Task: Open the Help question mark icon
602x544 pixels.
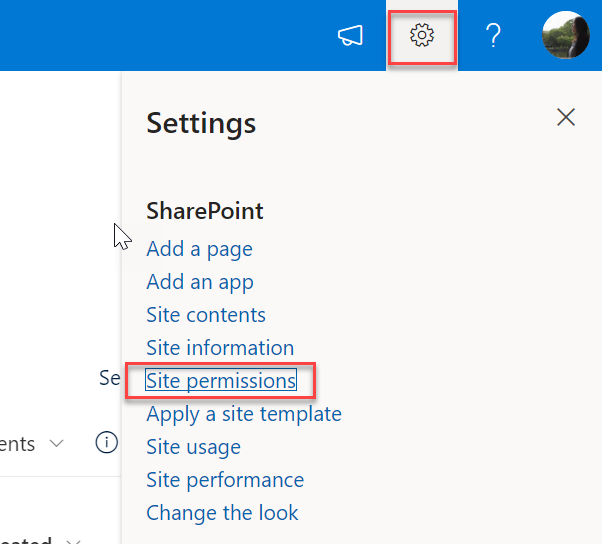Action: coord(493,35)
